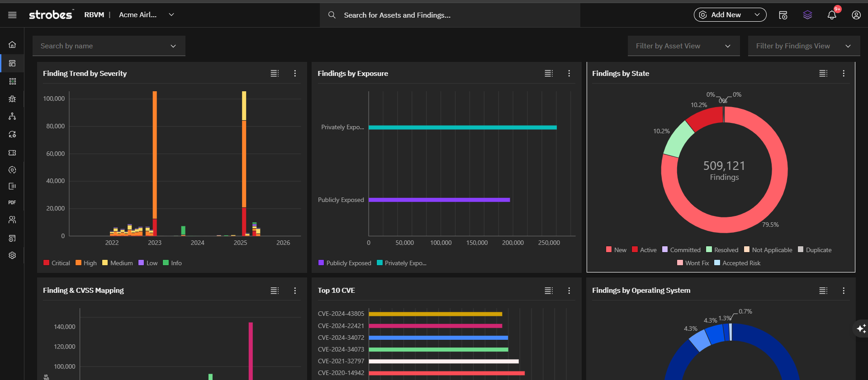Toggle Privately Expo... legend entry
Image resolution: width=868 pixels, height=380 pixels.
click(x=402, y=263)
